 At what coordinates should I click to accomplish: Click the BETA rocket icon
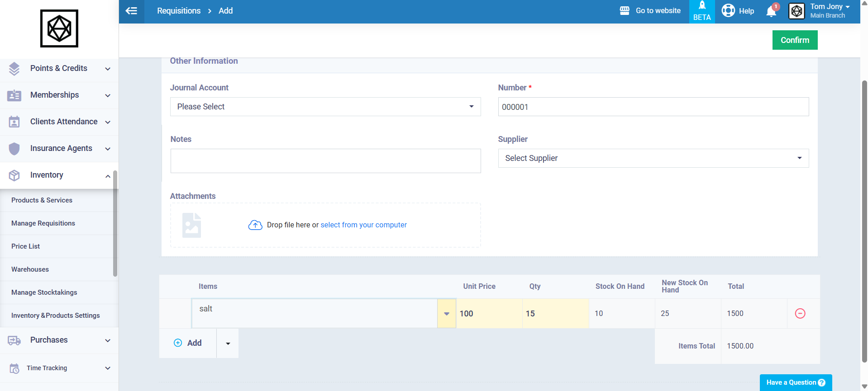click(702, 6)
